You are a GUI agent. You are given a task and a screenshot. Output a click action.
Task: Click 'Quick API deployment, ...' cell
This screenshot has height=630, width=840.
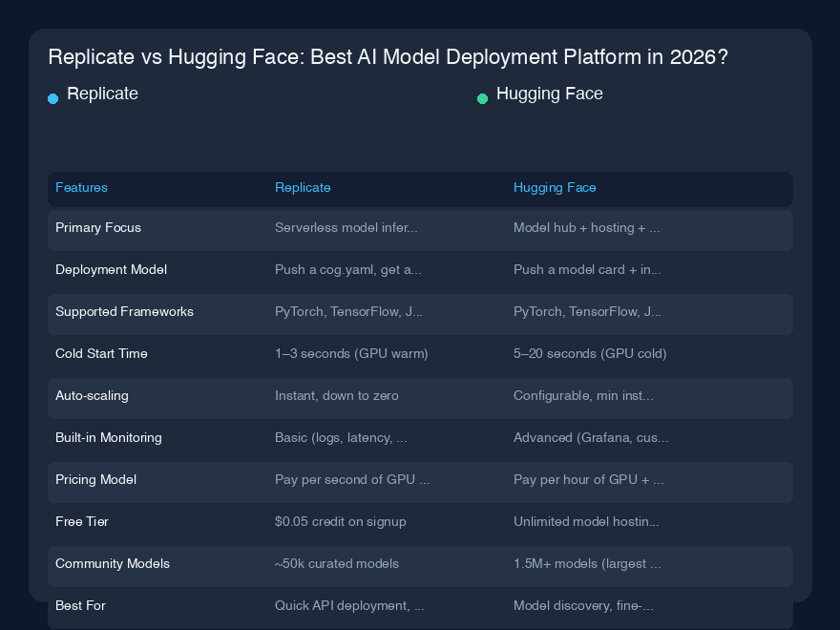[349, 605]
